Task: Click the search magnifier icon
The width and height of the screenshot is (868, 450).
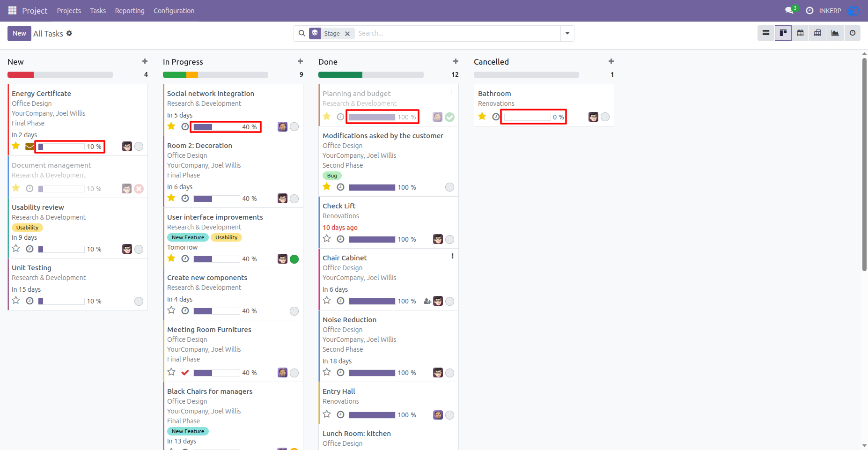Action: click(302, 33)
